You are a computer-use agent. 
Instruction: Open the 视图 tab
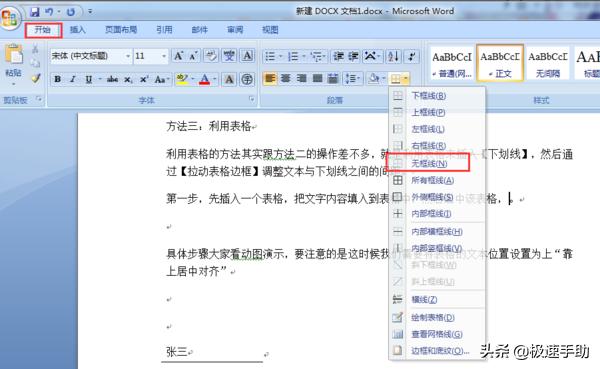pyautogui.click(x=270, y=30)
